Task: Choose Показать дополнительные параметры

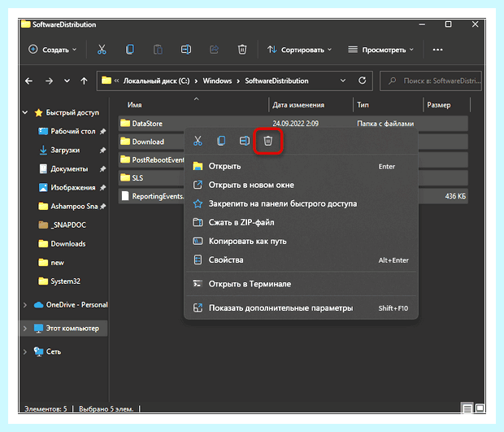Action: (301, 308)
